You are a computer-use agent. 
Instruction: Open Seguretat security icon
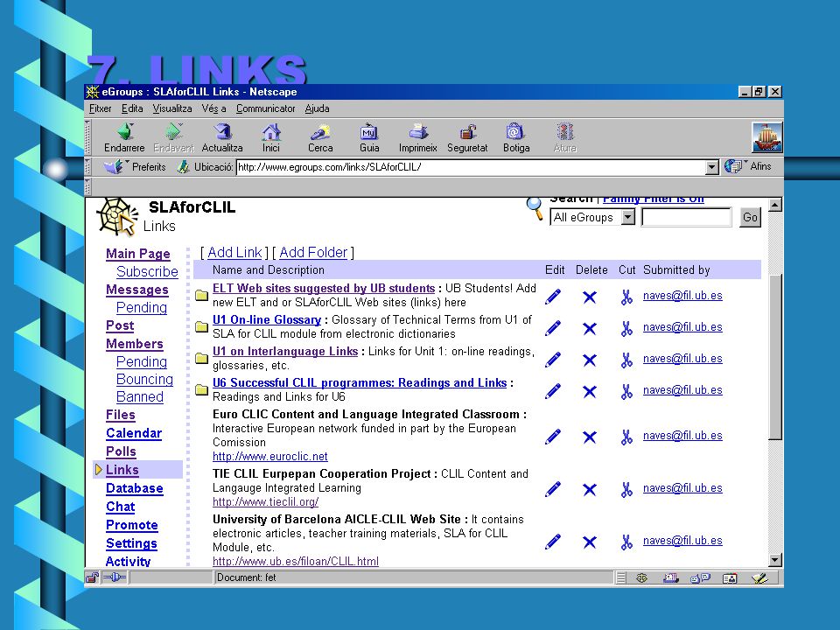click(467, 137)
